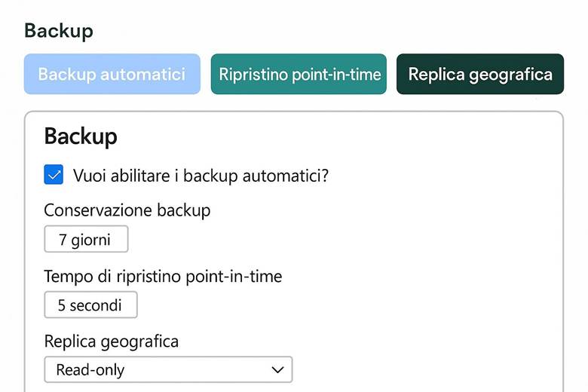The width and height of the screenshot is (588, 392).
Task: Expand the Replica geografica mode selector
Action: (x=168, y=369)
